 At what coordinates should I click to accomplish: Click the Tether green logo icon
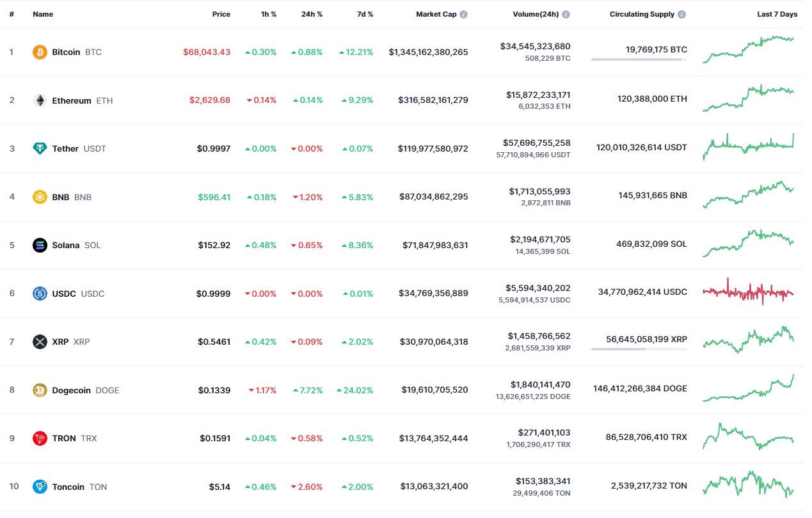click(x=40, y=148)
